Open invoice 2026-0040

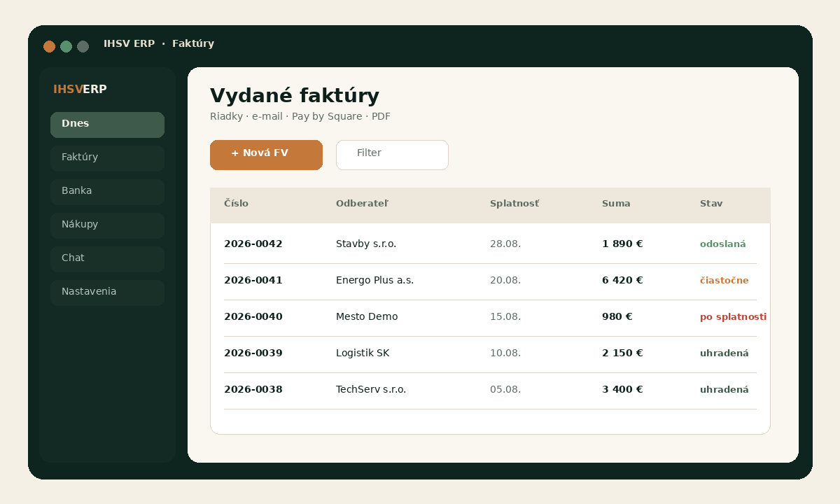pos(253,317)
